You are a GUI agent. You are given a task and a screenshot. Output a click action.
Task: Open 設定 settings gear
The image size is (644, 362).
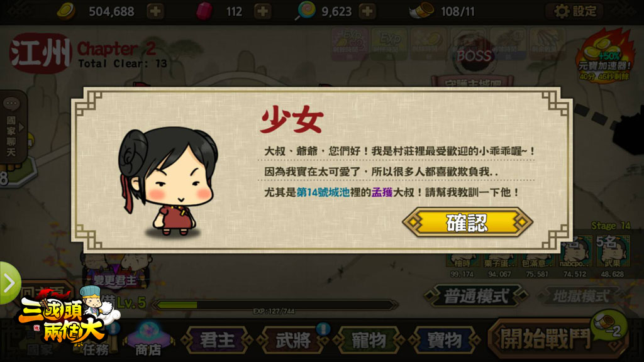coord(574,11)
